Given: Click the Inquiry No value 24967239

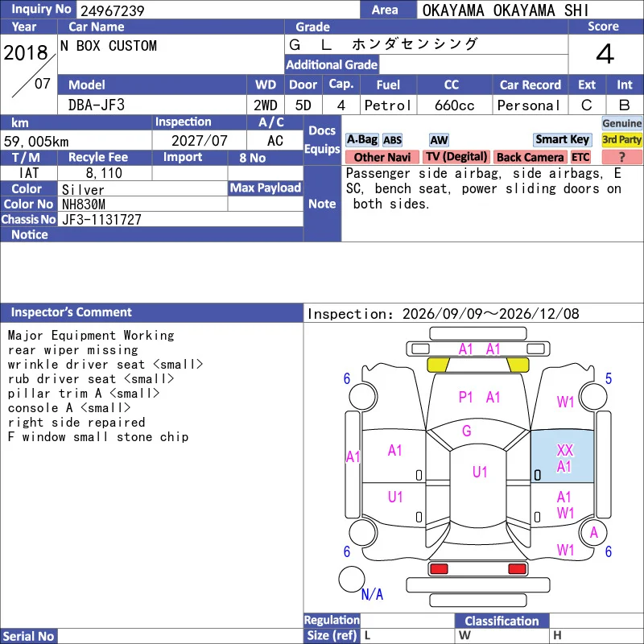Looking at the screenshot, I should click(113, 10).
